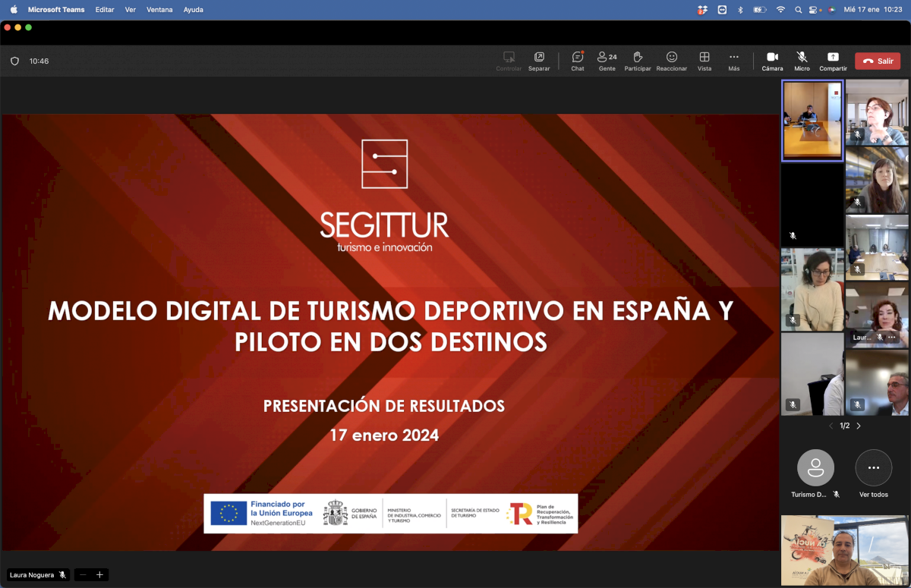This screenshot has height=588, width=911.
Task: Open the Editar menu
Action: [106, 10]
